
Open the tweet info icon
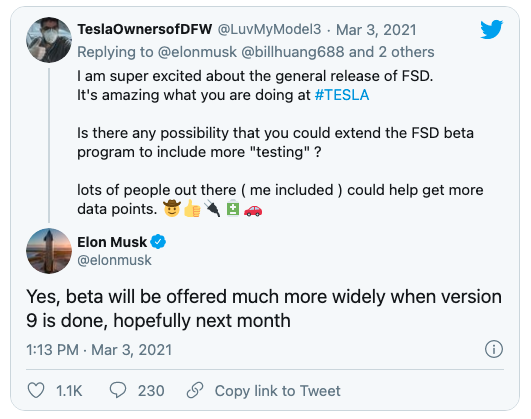click(494, 349)
